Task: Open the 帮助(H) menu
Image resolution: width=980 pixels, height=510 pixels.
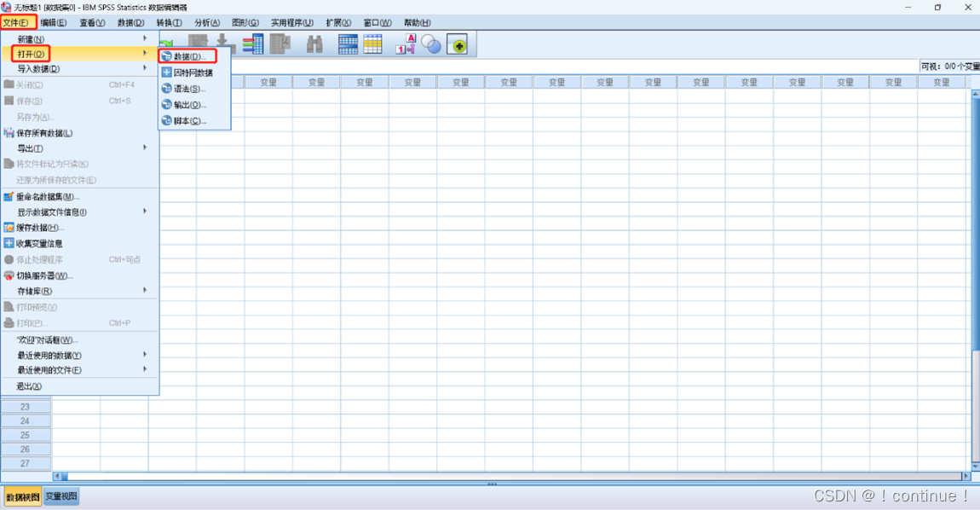Action: tap(417, 22)
